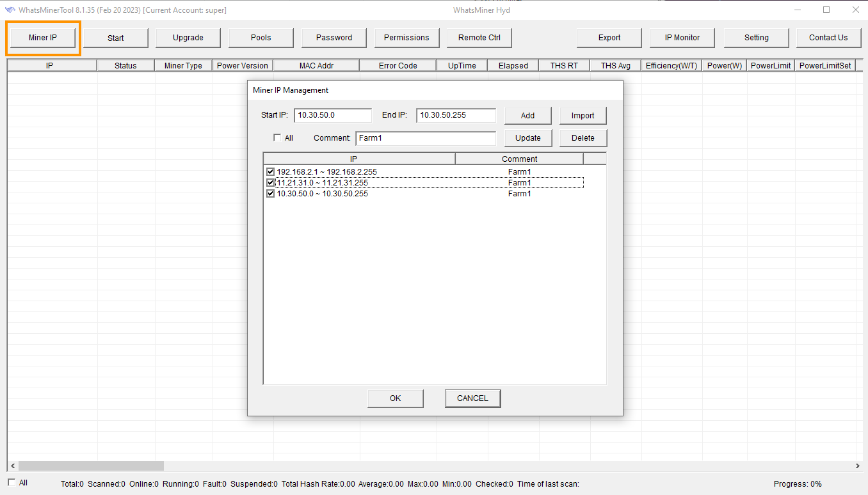Click the Status column header
This screenshot has width=868, height=495.
[x=126, y=65]
